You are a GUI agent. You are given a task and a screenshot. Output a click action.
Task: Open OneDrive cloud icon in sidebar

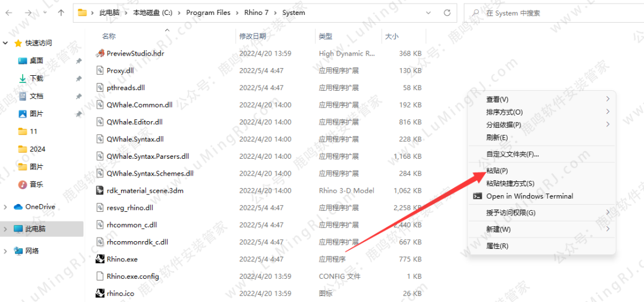pos(18,207)
